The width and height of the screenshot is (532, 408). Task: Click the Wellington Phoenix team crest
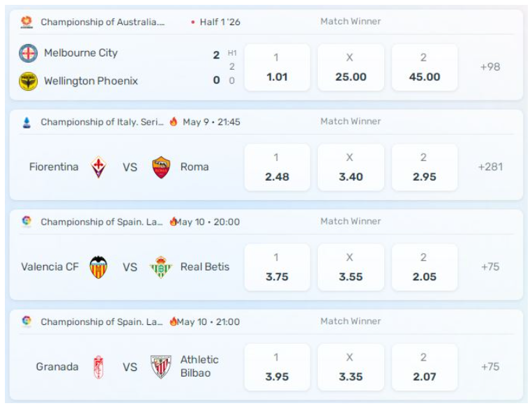[28, 81]
